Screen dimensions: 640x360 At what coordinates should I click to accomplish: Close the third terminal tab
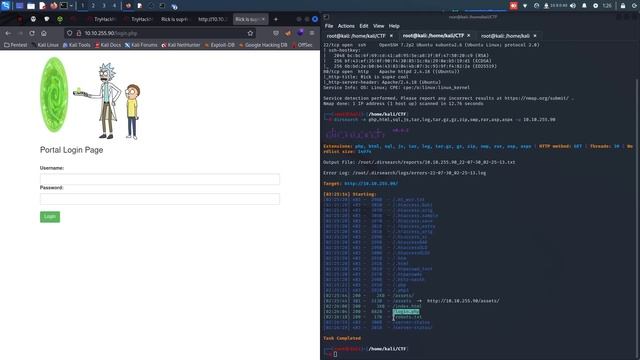pos(535,36)
